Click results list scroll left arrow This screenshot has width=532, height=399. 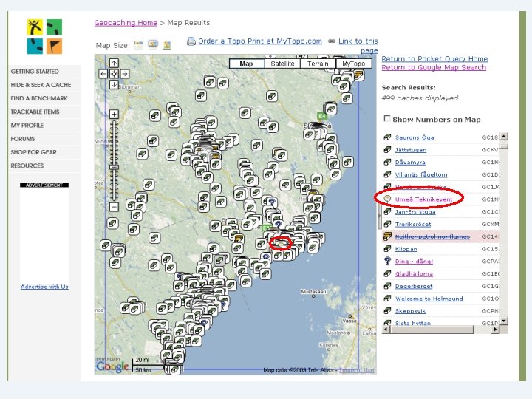(x=386, y=329)
